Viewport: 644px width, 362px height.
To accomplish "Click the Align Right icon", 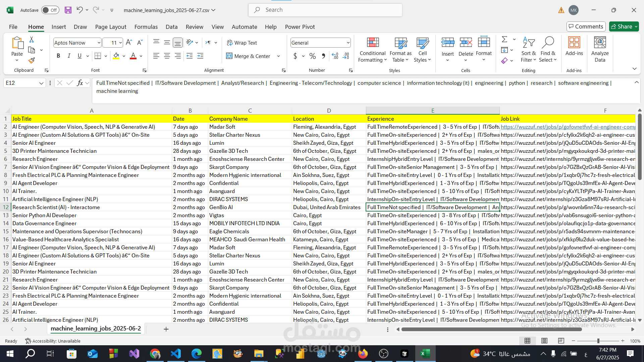I will tap(177, 56).
